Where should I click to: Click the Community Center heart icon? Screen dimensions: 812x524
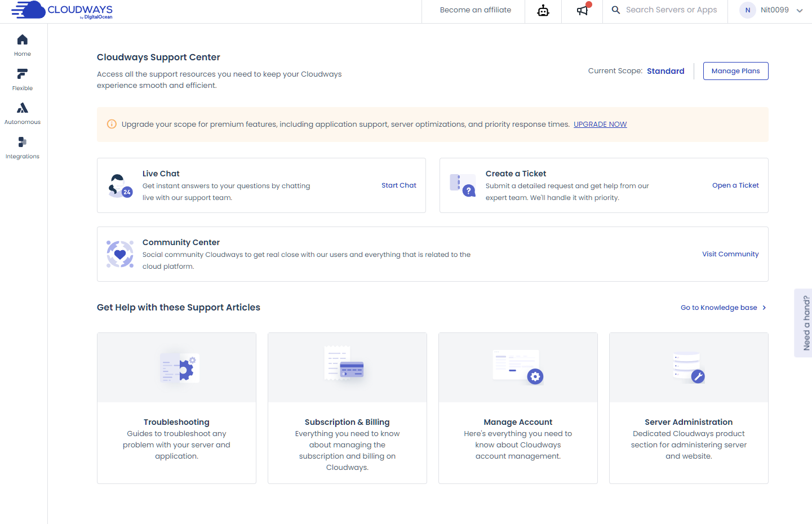[x=120, y=254]
